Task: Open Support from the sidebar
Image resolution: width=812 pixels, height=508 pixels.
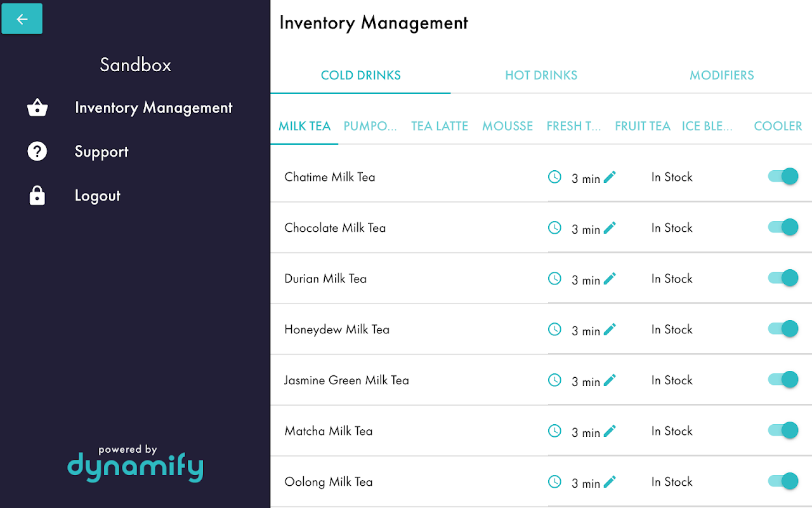Action: point(101,152)
